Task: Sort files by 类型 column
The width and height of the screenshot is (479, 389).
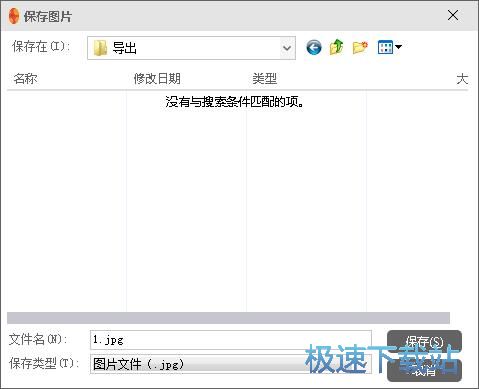Action: coord(265,79)
